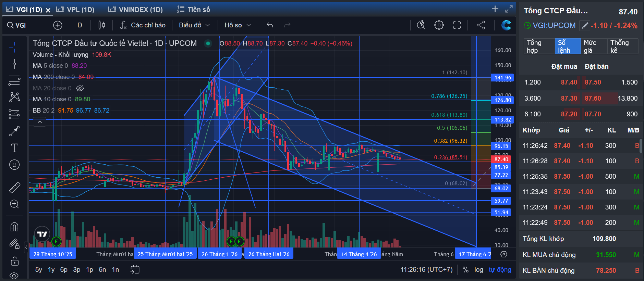Click the compare or add symbol icon
Image resolution: width=644 pixels, height=281 pixels.
pyautogui.click(x=58, y=25)
